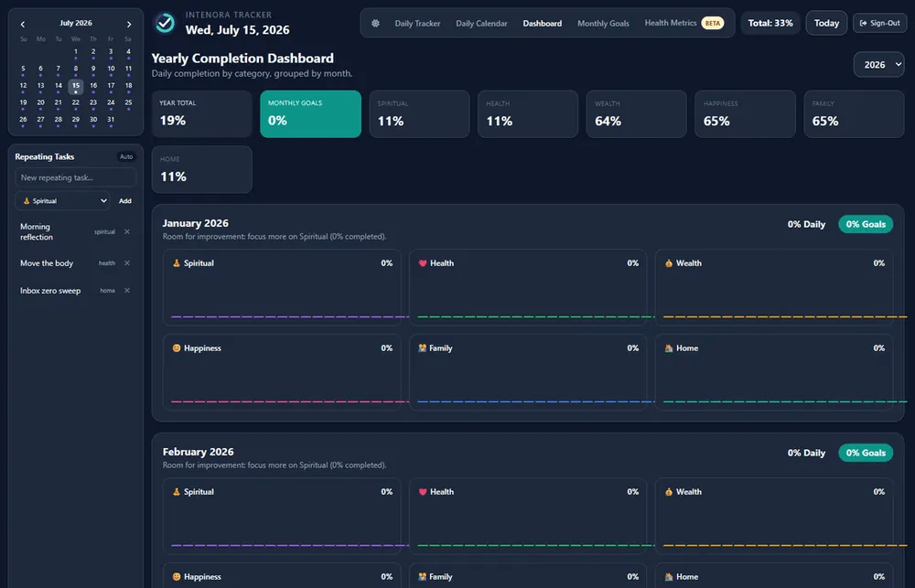Click the Wealth money bag icon in February
This screenshot has height=588, width=915.
click(x=669, y=492)
